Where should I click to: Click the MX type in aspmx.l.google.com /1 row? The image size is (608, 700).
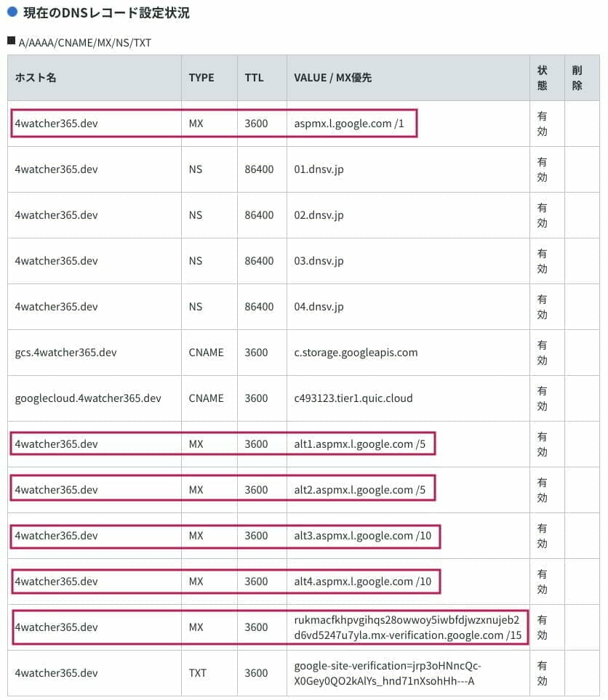click(196, 124)
